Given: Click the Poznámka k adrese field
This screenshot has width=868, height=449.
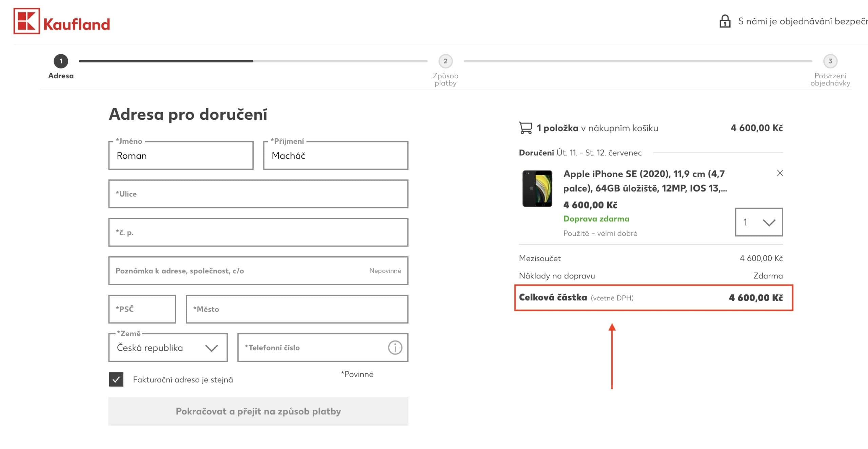Looking at the screenshot, I should (258, 271).
